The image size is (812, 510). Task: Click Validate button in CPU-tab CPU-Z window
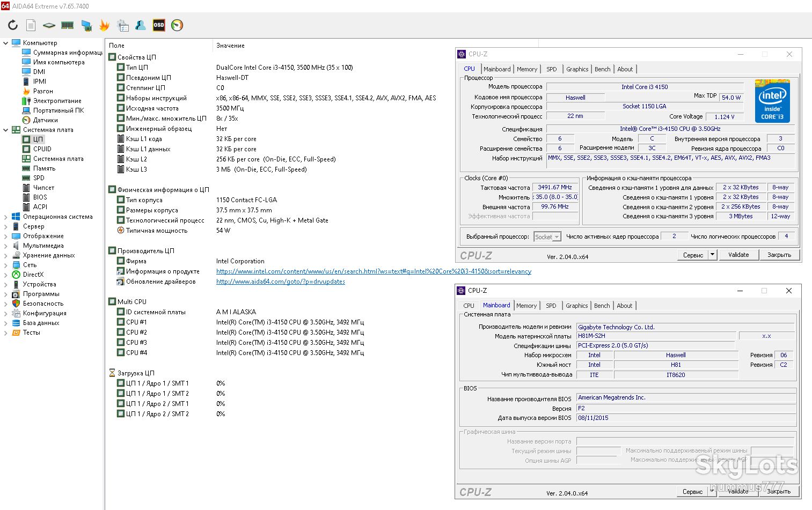tap(738, 255)
